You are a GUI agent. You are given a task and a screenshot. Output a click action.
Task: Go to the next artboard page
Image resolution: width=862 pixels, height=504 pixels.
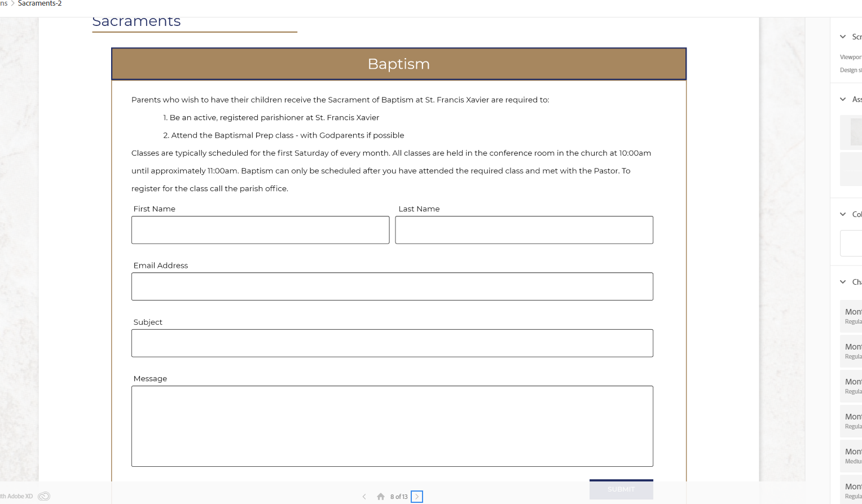[x=417, y=497]
